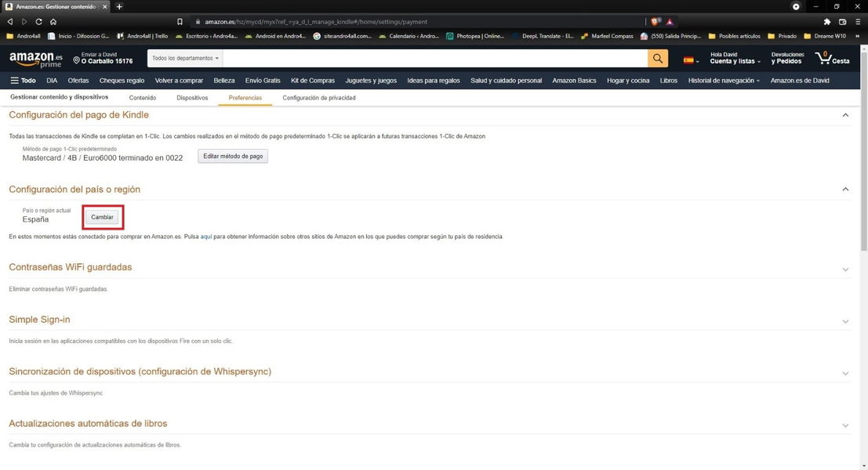Open a new browser tab
The image size is (868, 470).
tap(119, 6)
